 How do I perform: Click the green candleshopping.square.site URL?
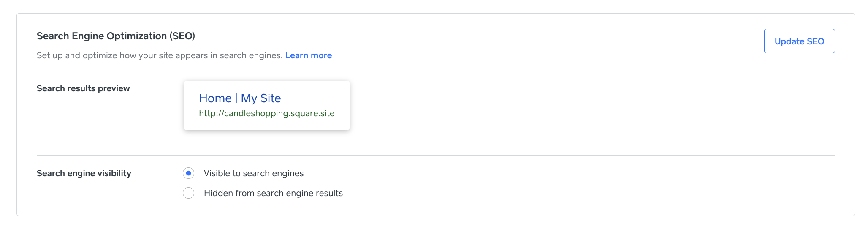(279, 113)
